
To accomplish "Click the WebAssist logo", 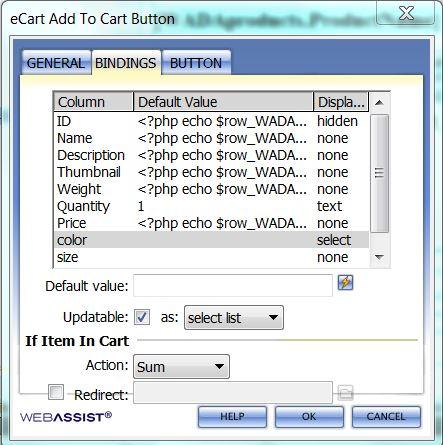I will click(66, 417).
